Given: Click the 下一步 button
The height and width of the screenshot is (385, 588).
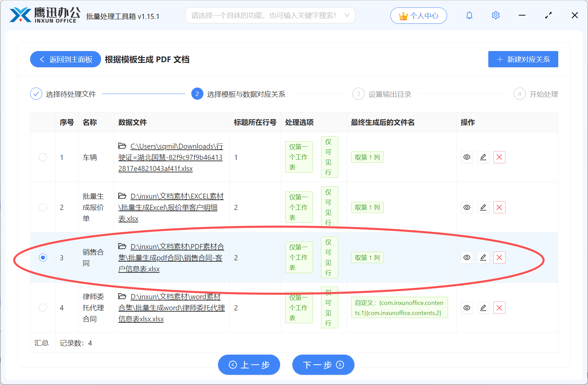Looking at the screenshot, I should pos(323,365).
